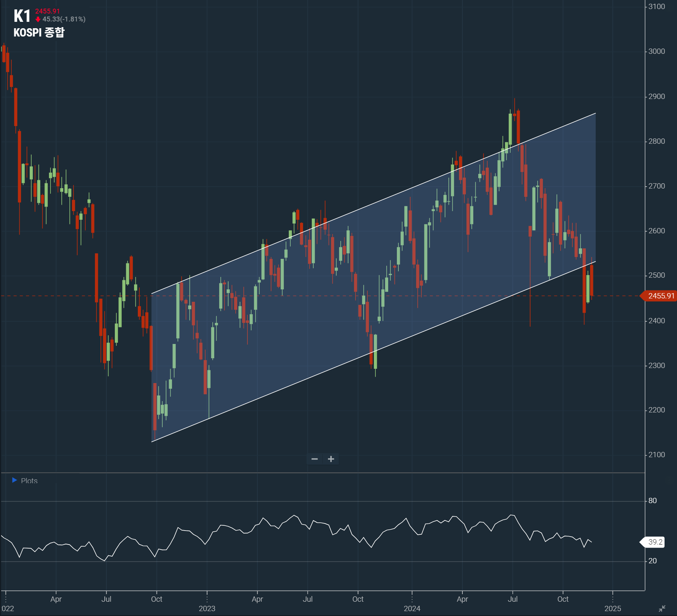Click the red down arrow price change icon
Viewport: 677px width, 616px height.
point(38,19)
